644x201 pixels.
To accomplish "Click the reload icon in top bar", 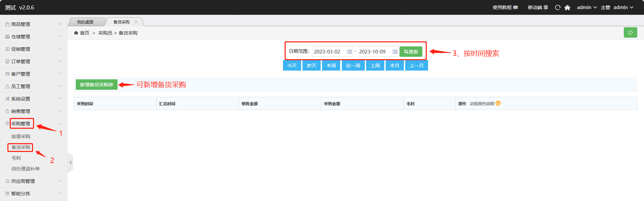I will click(558, 7).
